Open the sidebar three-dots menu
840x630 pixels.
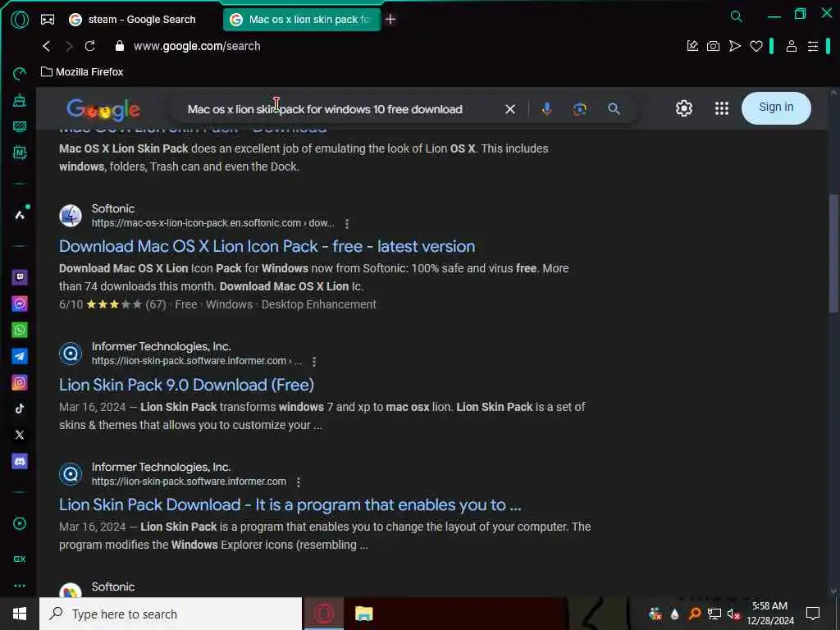click(20, 586)
